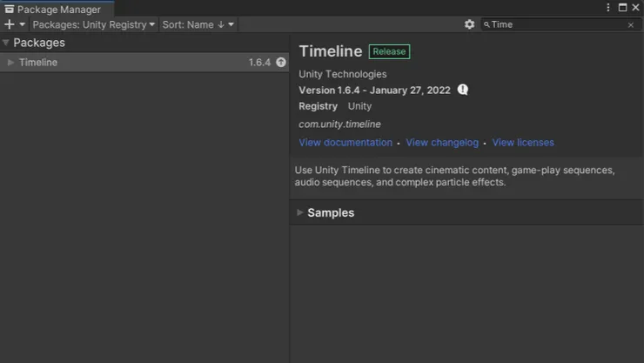
Task: Open the Packages: Unity Registry dropdown
Action: pos(94,24)
